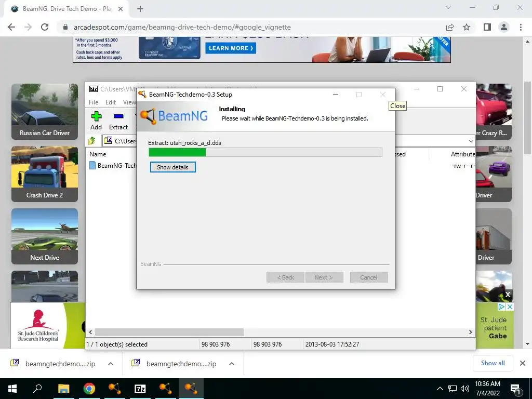This screenshot has height=399, width=532.
Task: Switch to 7-Zip in the taskbar
Action: pyautogui.click(x=140, y=389)
